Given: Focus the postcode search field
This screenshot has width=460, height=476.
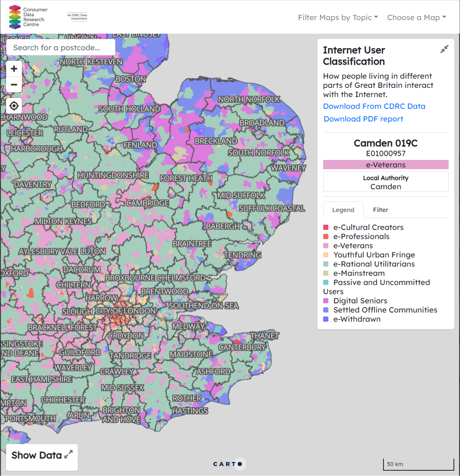Looking at the screenshot, I should tap(61, 48).
